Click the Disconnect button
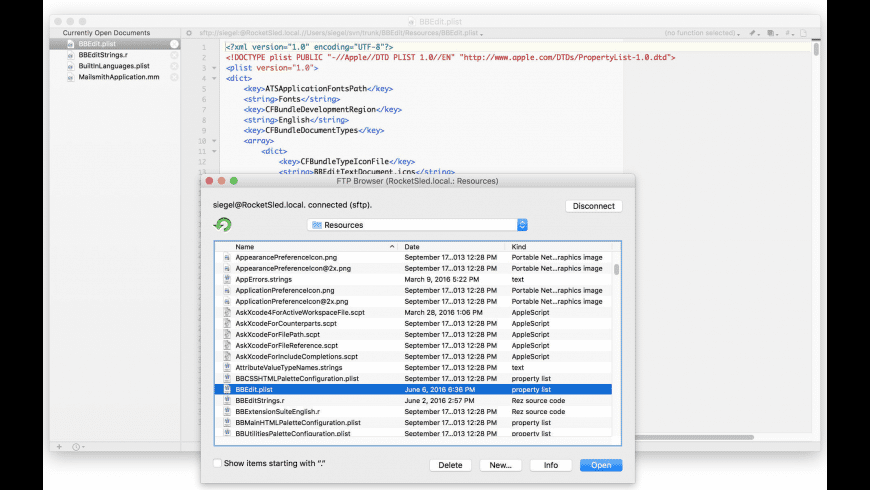This screenshot has width=870, height=490. [x=594, y=206]
